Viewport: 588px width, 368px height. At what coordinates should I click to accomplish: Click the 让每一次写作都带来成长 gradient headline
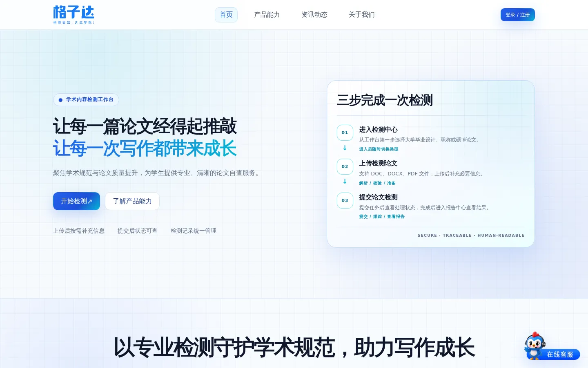(145, 148)
